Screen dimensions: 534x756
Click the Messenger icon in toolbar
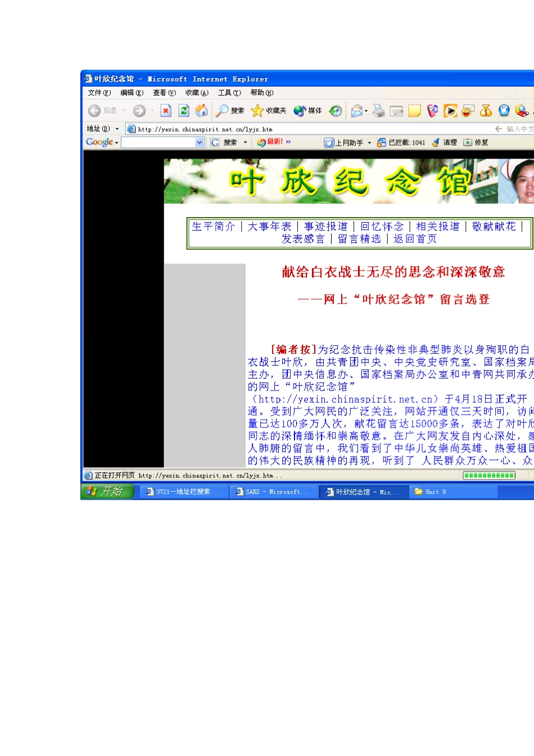[432, 111]
